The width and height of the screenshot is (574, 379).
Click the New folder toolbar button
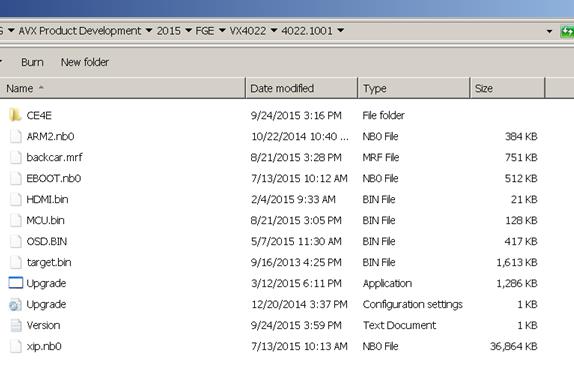pyautogui.click(x=85, y=62)
